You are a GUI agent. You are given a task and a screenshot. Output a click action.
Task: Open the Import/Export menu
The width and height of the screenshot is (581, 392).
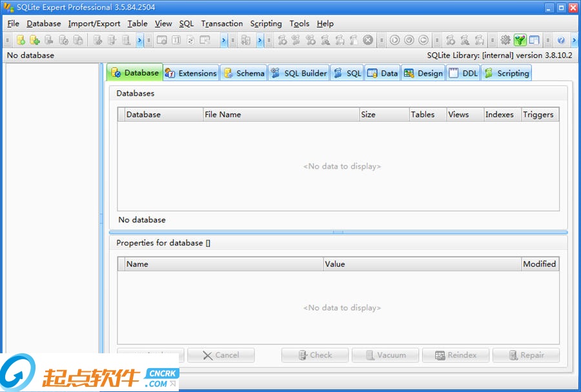click(x=94, y=23)
